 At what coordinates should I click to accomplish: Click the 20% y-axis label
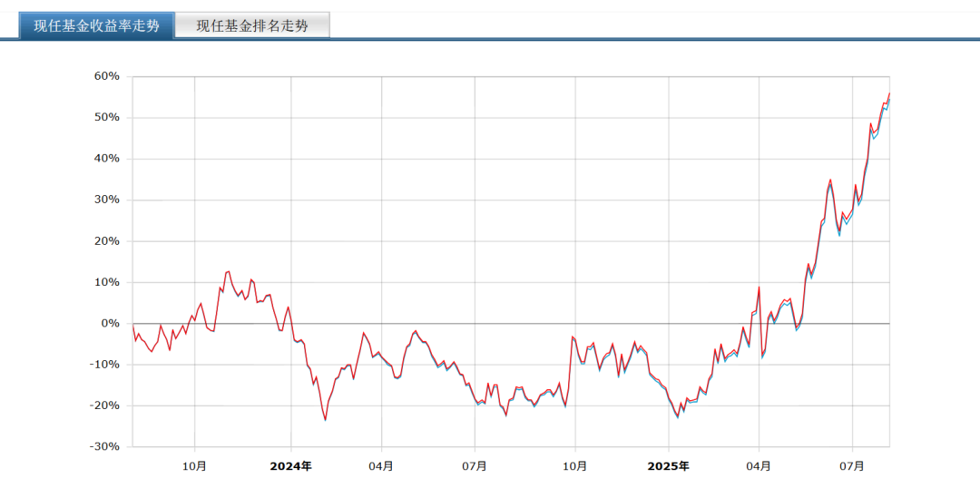(x=106, y=241)
